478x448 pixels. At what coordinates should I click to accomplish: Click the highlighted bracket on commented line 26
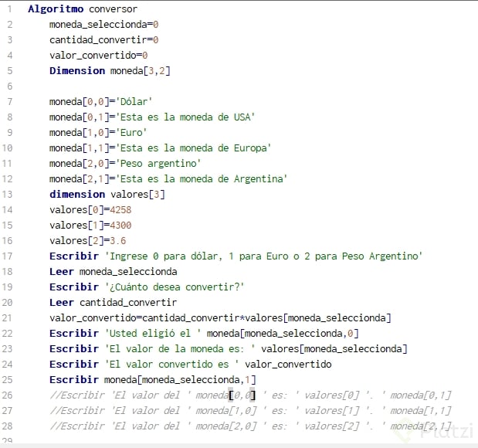coord(230,395)
